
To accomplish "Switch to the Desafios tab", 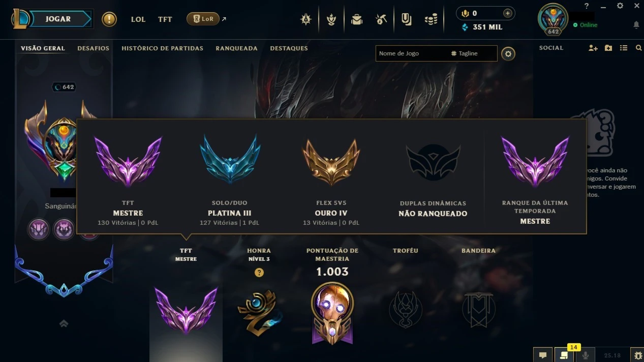I will [x=94, y=48].
